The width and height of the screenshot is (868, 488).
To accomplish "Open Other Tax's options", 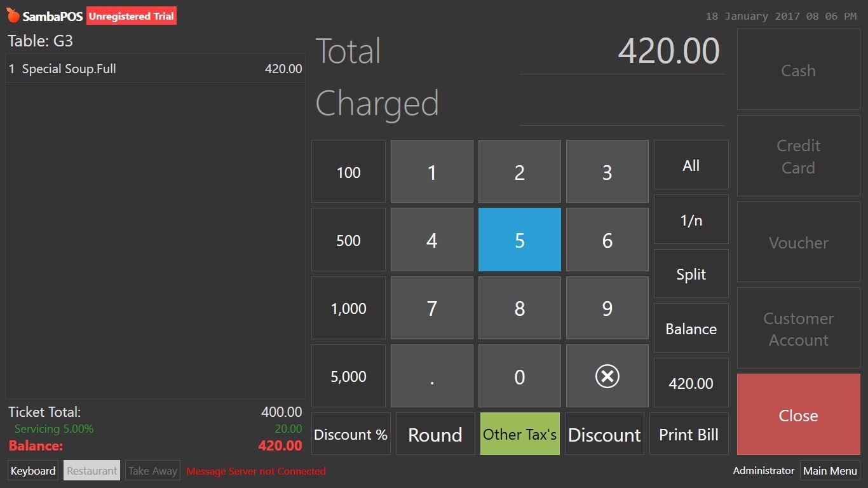I will pyautogui.click(x=520, y=434).
